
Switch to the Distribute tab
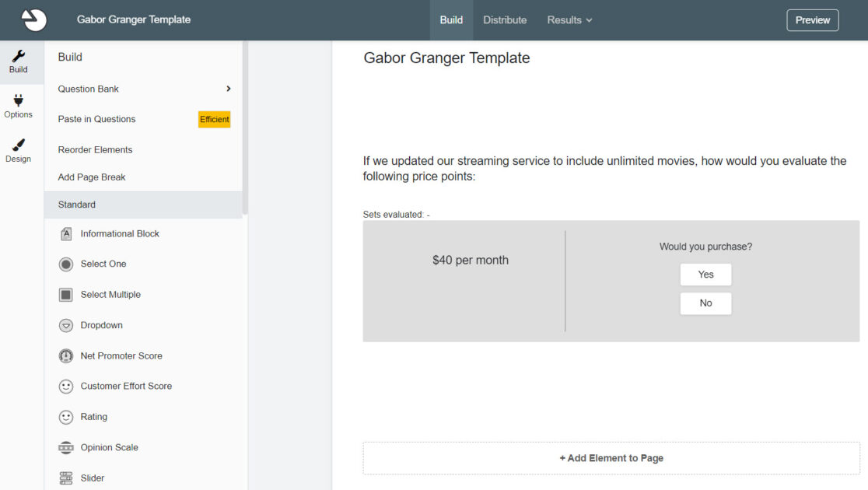pyautogui.click(x=505, y=20)
